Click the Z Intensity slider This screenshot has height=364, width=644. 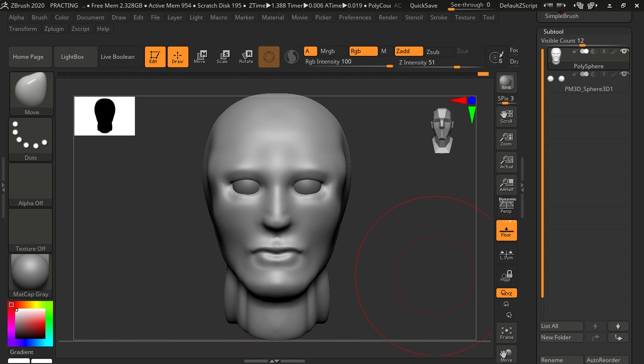(x=433, y=63)
